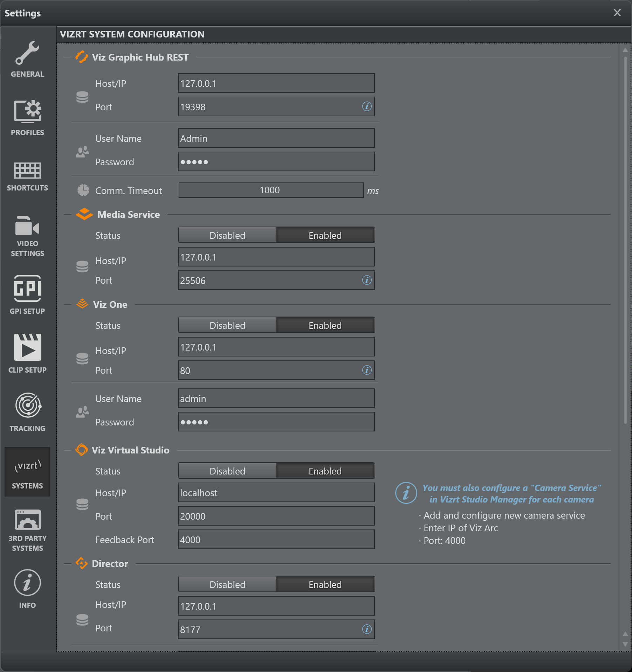
Task: Click info icon in Media Service port field
Action: pos(367,280)
